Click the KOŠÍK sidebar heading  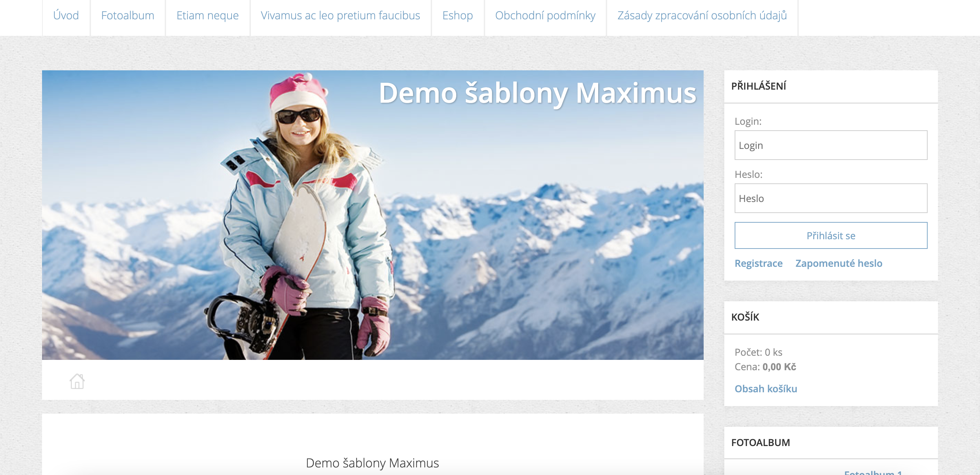tap(745, 317)
